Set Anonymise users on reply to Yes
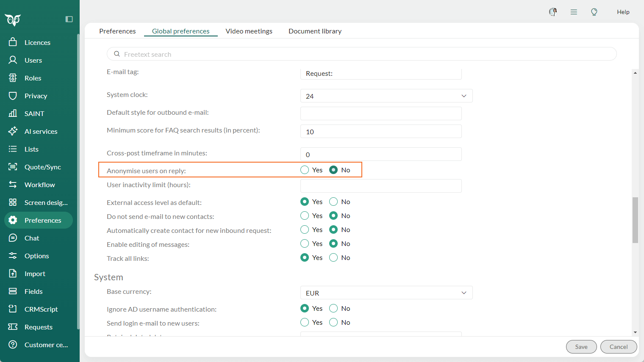Viewport: 644px width, 362px height. pos(304,169)
